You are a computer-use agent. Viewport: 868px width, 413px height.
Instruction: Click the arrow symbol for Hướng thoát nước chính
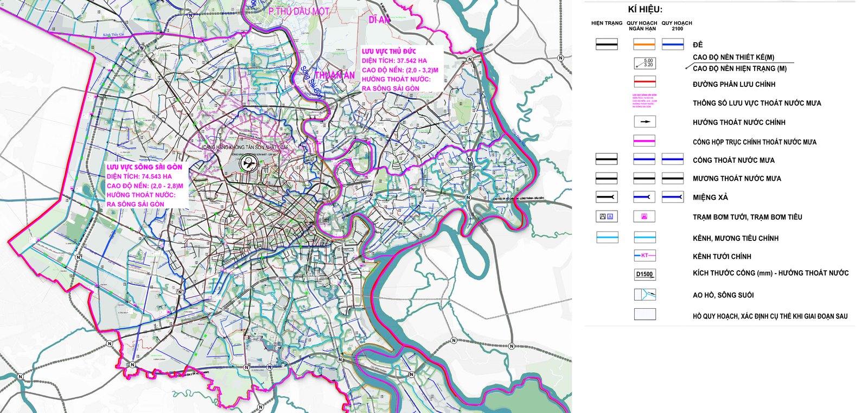click(644, 122)
